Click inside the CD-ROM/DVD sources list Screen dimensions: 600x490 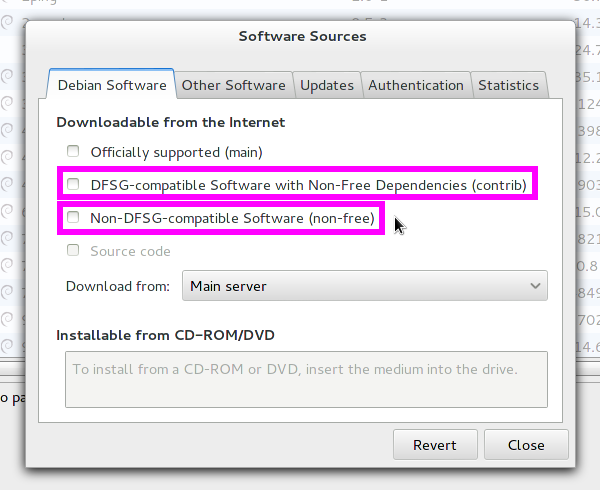tap(306, 378)
